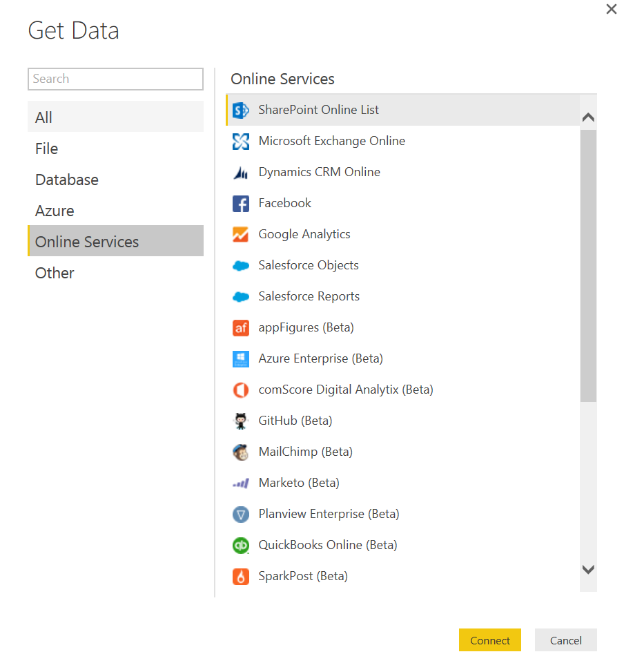
Task: Choose the 'Facebook' connector label
Action: (285, 203)
